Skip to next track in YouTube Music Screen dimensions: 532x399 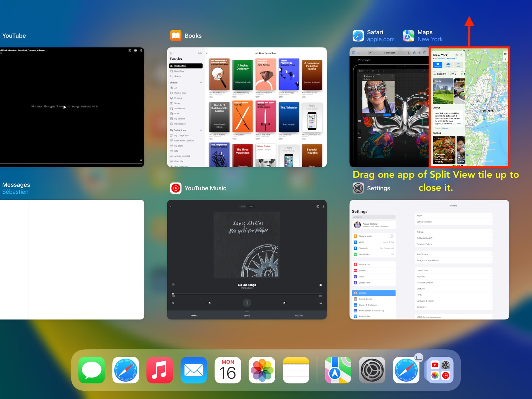pos(285,303)
